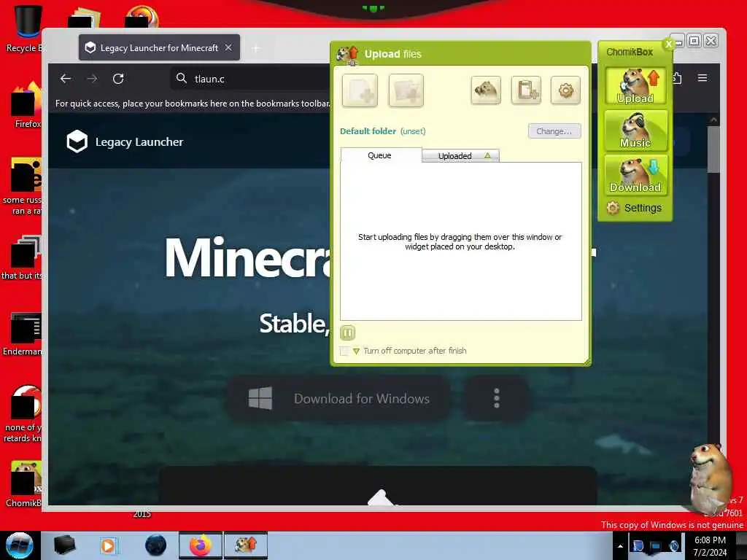Pause the upload queue
The height and width of the screenshot is (560, 747).
[348, 332]
